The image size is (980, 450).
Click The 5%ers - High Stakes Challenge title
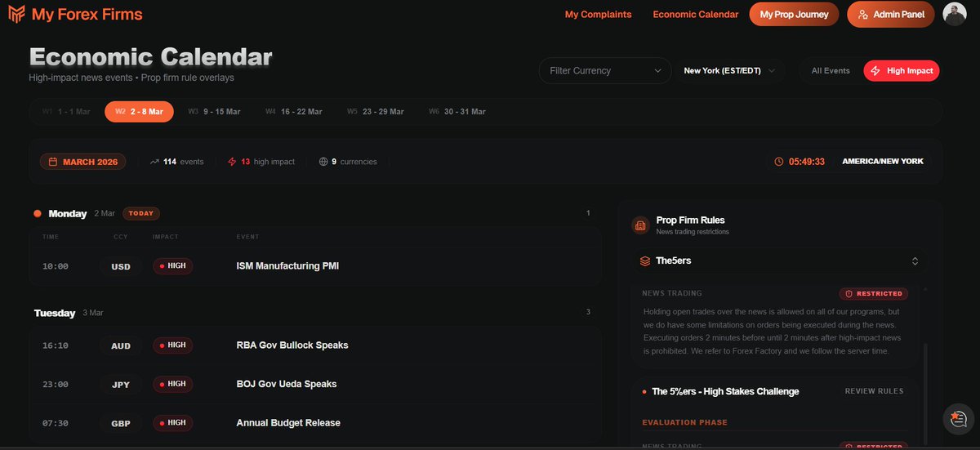(725, 391)
